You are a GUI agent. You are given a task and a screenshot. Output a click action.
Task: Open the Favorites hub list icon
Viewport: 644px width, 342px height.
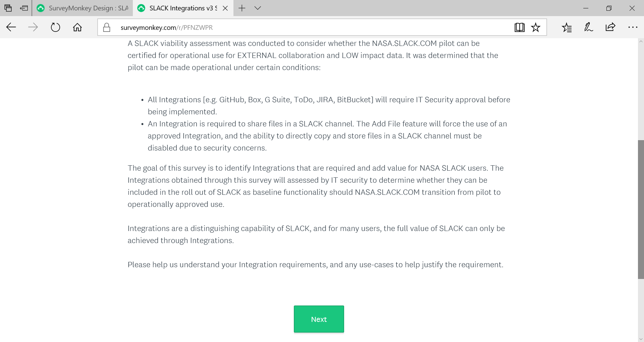567,27
